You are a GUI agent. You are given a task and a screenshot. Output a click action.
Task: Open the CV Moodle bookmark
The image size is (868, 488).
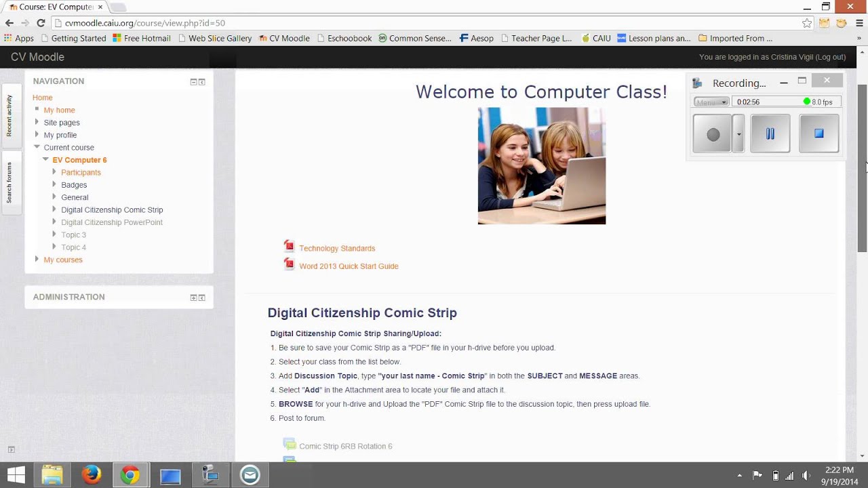click(x=284, y=39)
